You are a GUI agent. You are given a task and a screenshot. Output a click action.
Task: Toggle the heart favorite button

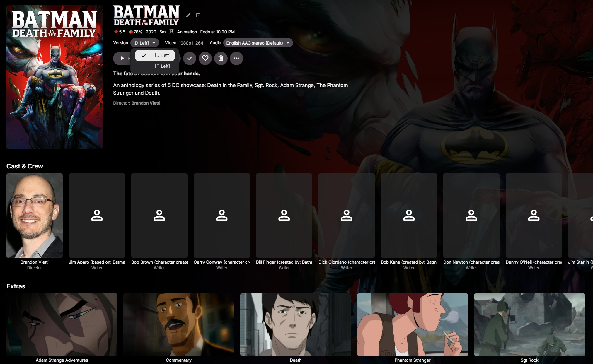click(x=205, y=58)
